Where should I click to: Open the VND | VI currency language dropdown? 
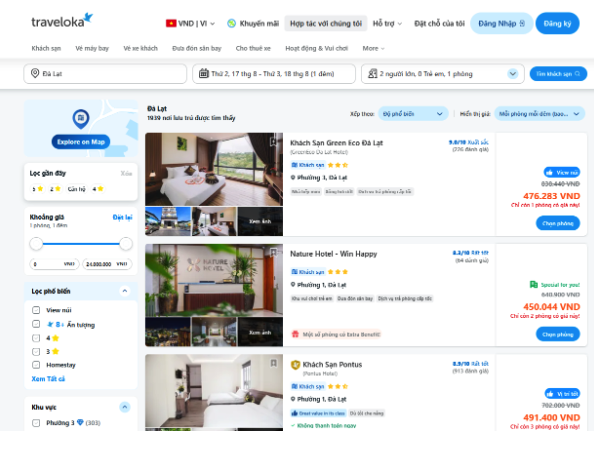(190, 23)
